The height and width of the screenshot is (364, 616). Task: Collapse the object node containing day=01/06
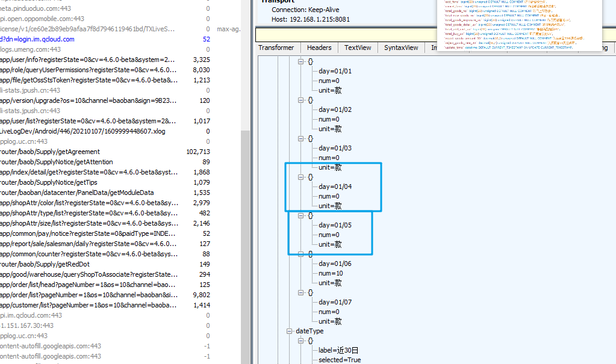(301, 254)
